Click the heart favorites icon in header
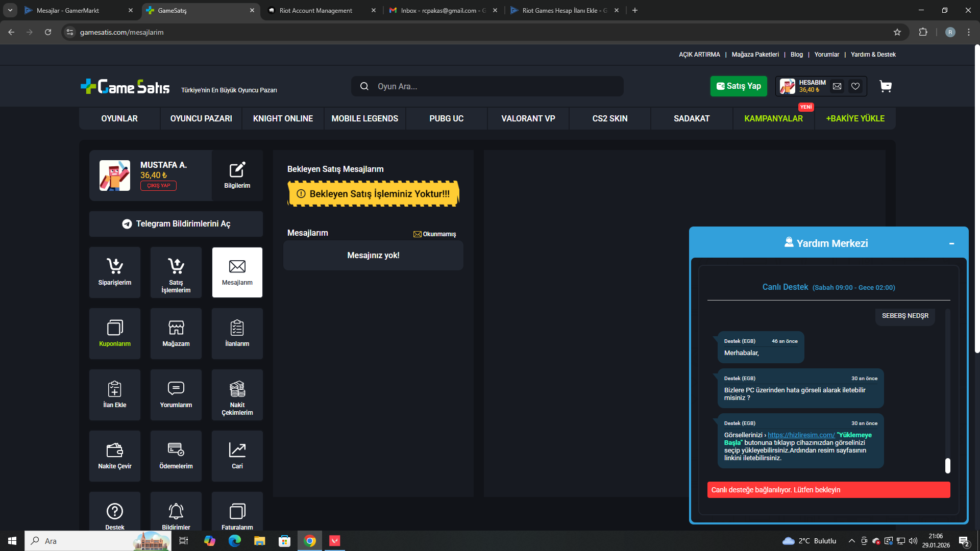980x551 pixels. click(x=855, y=86)
